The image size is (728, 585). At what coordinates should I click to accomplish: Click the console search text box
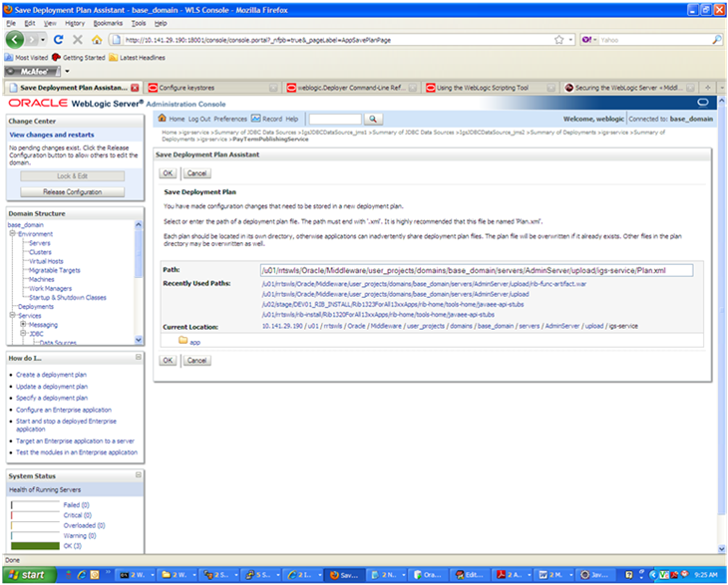pos(335,120)
